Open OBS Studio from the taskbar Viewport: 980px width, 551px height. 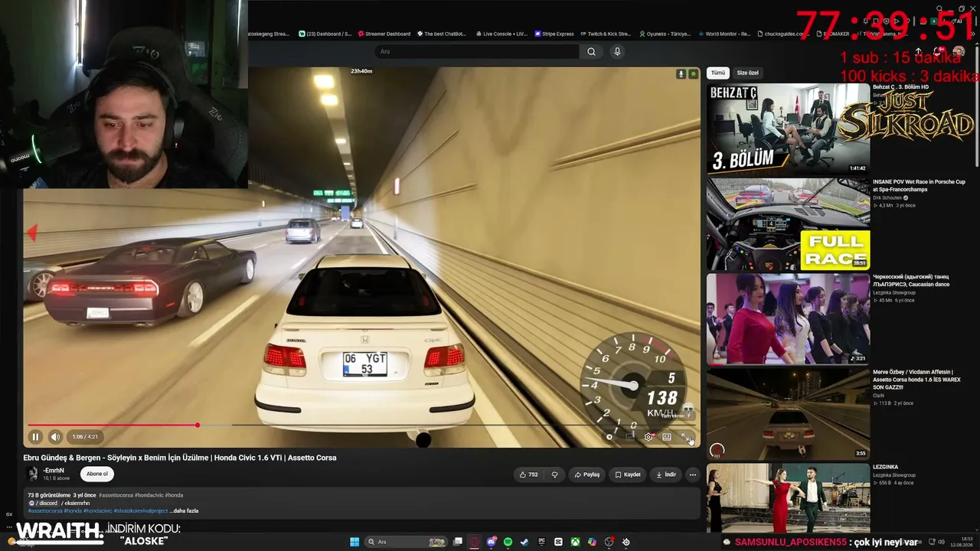click(x=609, y=542)
